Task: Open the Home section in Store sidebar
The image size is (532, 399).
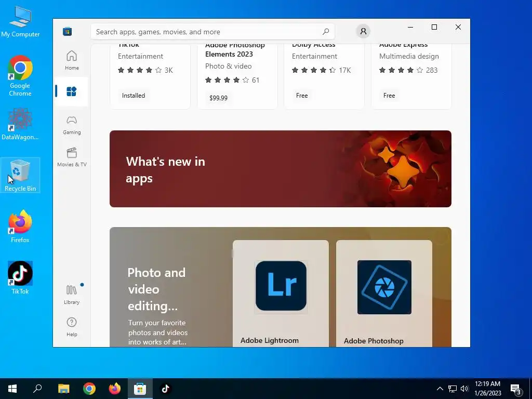Action: pos(72,60)
